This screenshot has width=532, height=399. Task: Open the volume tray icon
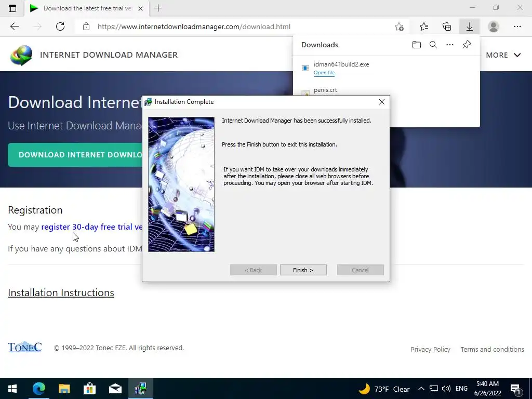(446, 389)
